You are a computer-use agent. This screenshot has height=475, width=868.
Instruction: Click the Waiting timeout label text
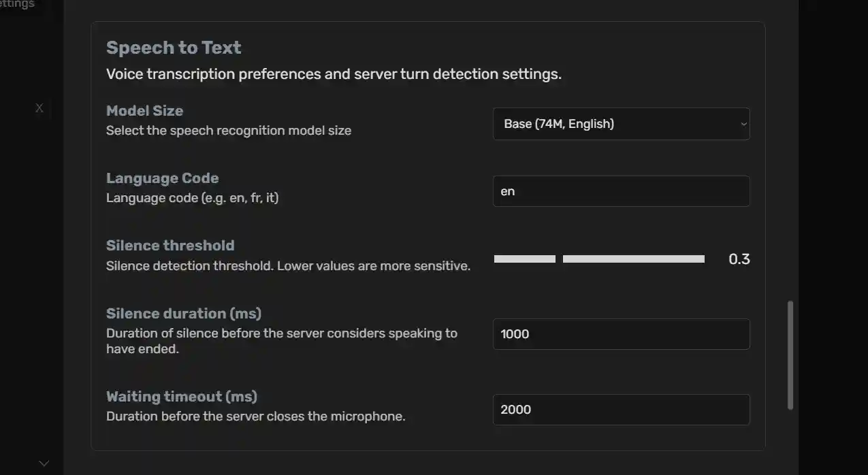(x=181, y=396)
